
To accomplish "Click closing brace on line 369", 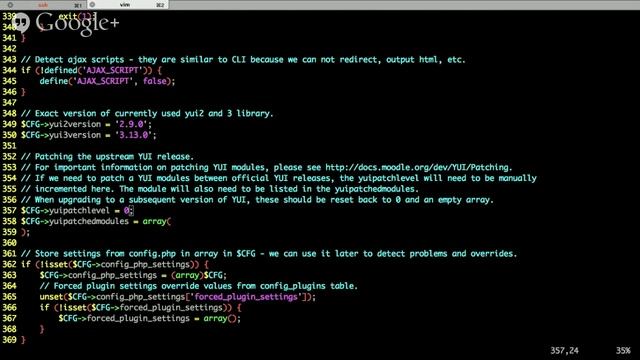I will coord(23,340).
